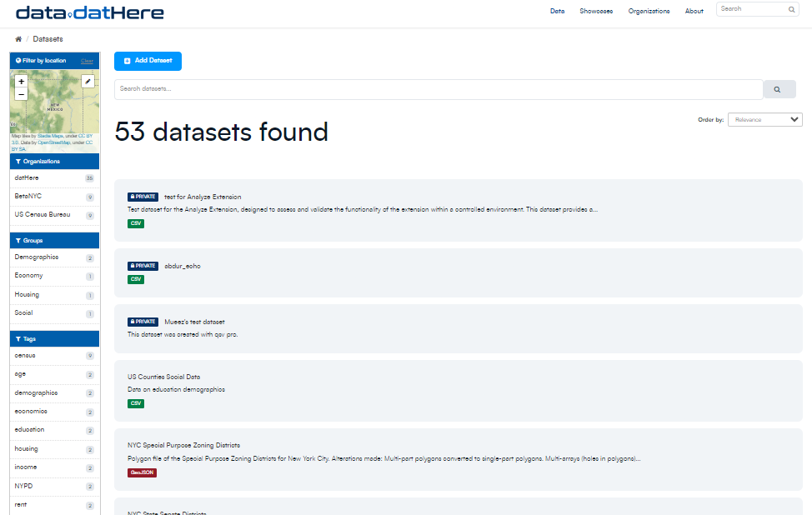Open the Order by Relevance dropdown

click(764, 119)
